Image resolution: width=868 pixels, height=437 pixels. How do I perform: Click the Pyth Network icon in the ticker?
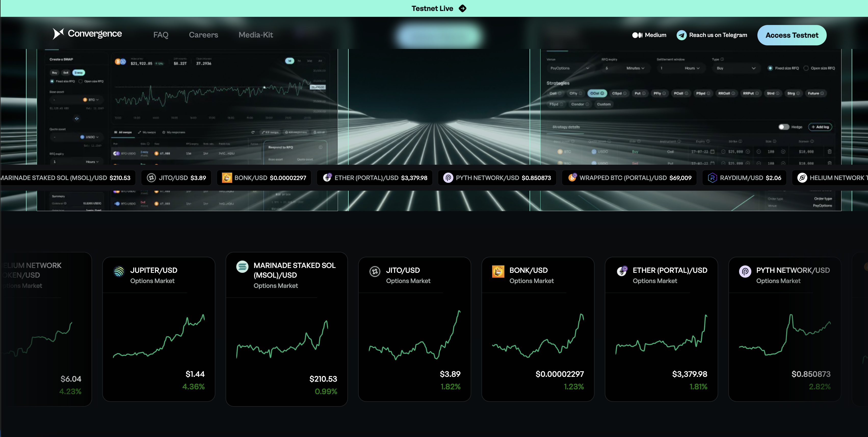pos(448,178)
